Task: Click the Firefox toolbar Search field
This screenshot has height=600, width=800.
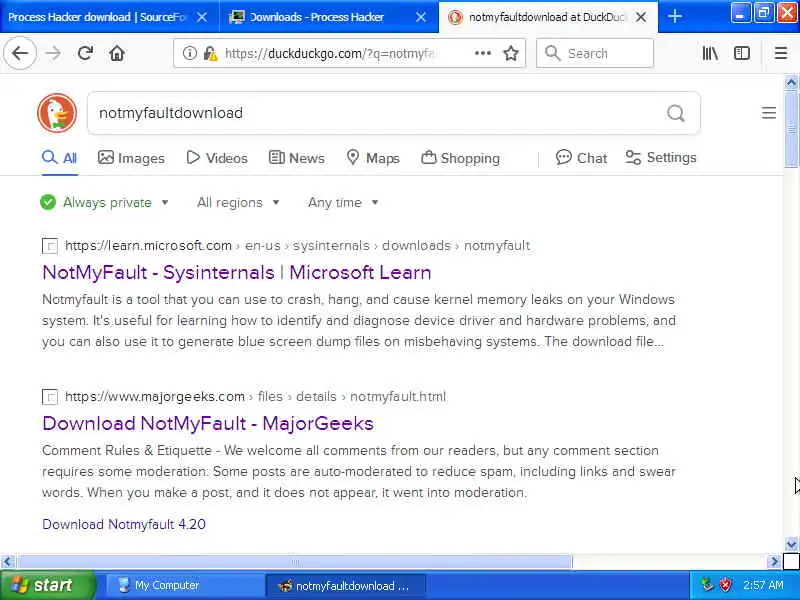Action: [x=595, y=53]
